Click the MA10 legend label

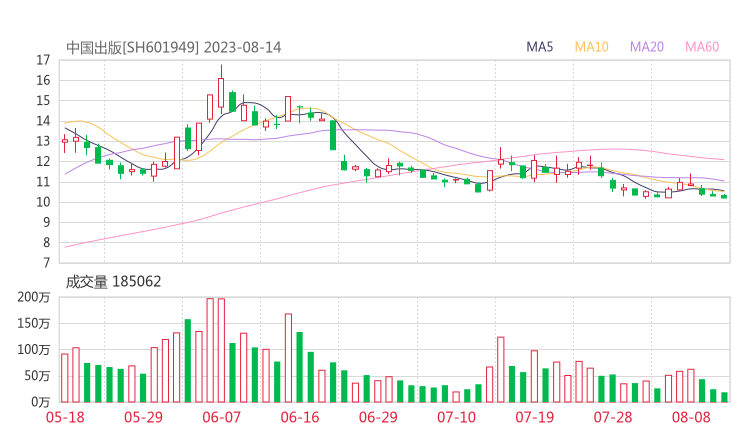(x=591, y=47)
